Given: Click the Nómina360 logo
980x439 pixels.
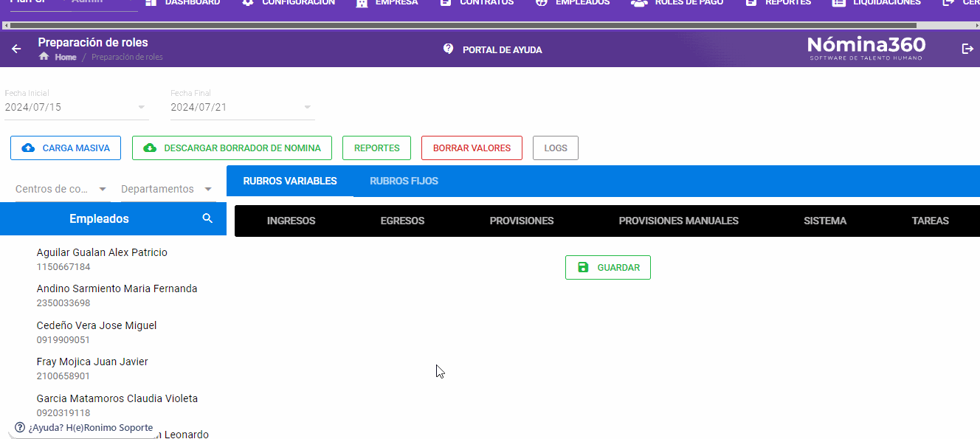Looking at the screenshot, I should (x=866, y=48).
